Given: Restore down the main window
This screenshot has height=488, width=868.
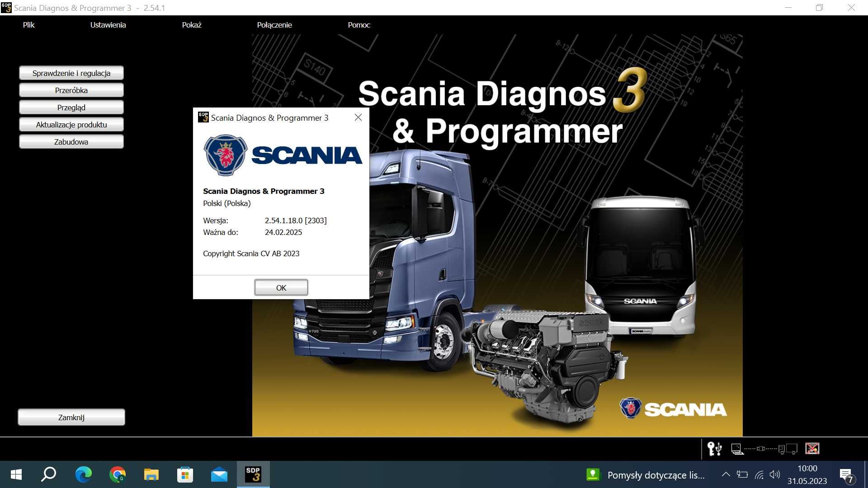Looking at the screenshot, I should point(819,8).
